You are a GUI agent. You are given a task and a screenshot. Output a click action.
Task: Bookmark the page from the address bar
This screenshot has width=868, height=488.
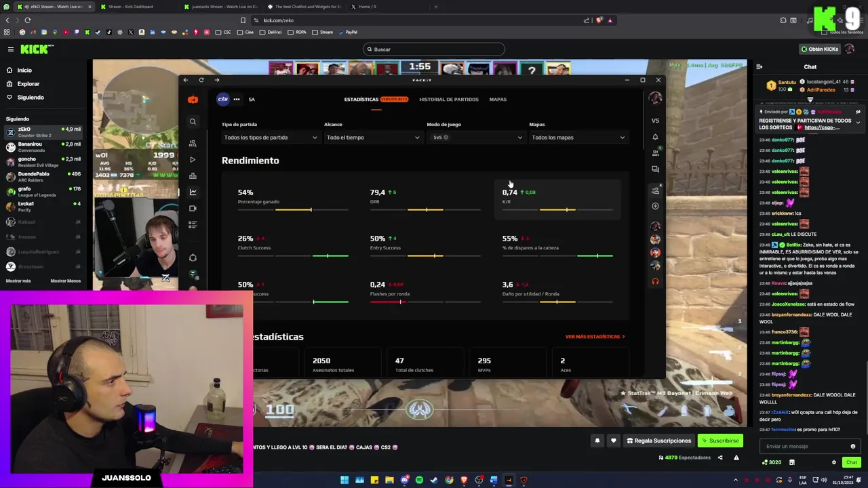click(x=243, y=20)
